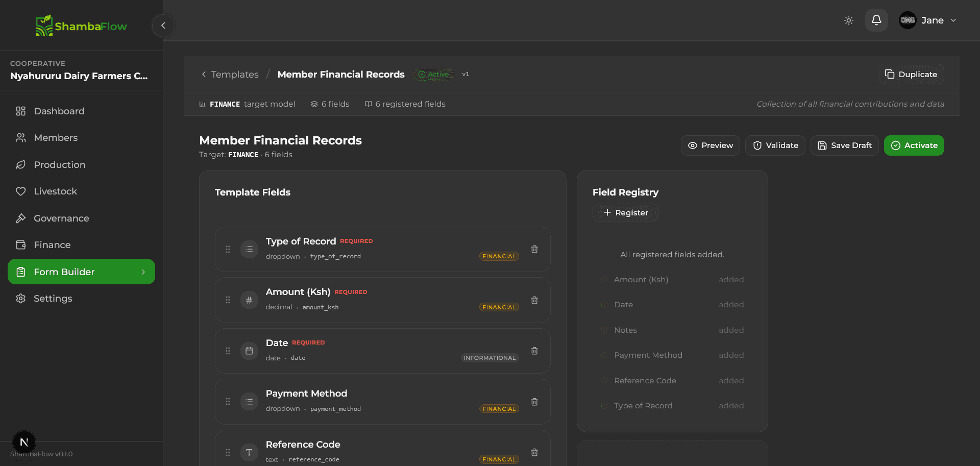Click the Payment Method list type icon
This screenshot has height=466, width=980.
pyautogui.click(x=249, y=402)
